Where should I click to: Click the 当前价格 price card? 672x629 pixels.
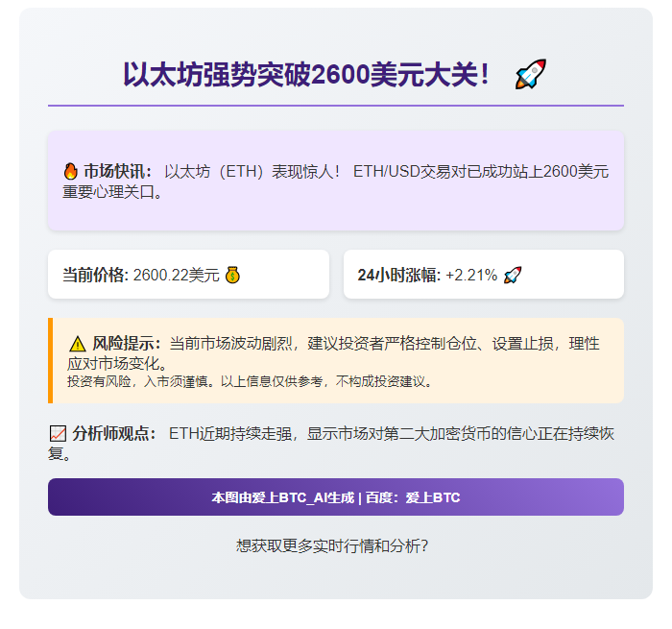point(188,274)
